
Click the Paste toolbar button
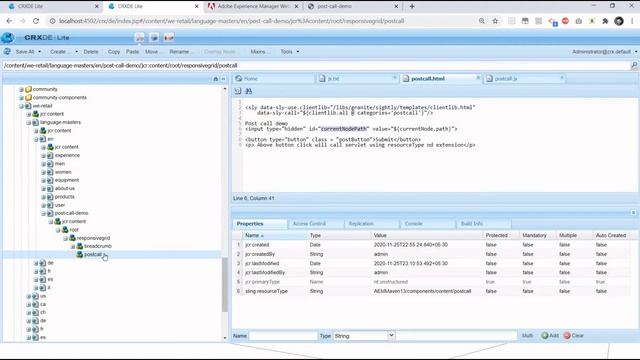pyautogui.click(x=132, y=52)
